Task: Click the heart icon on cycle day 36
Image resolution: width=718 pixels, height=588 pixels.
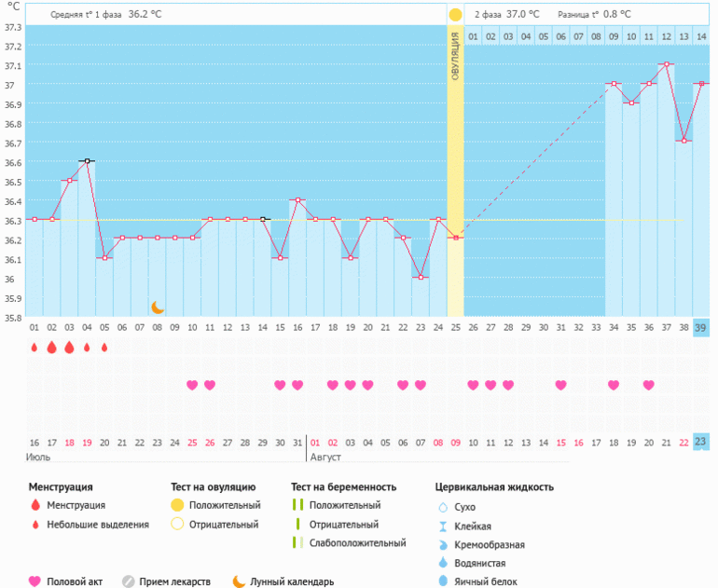Action: pos(648,385)
